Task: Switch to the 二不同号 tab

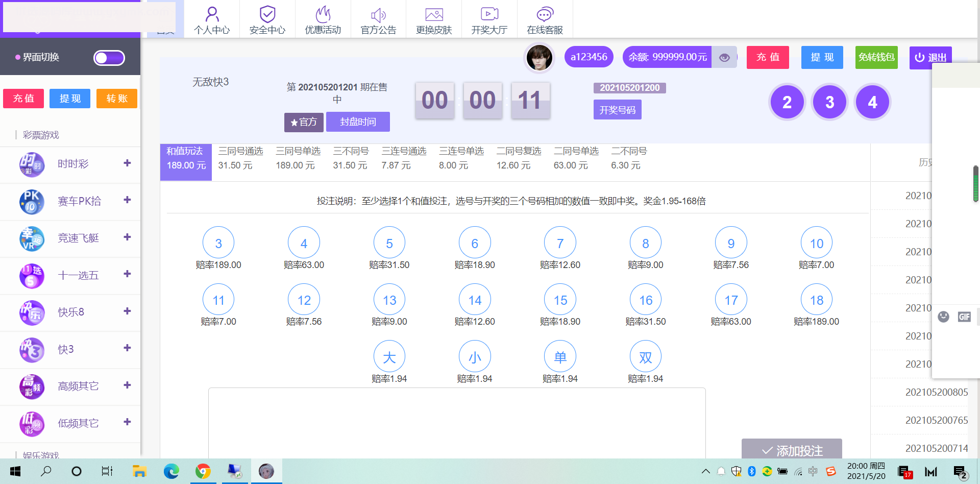Action: pyautogui.click(x=628, y=158)
